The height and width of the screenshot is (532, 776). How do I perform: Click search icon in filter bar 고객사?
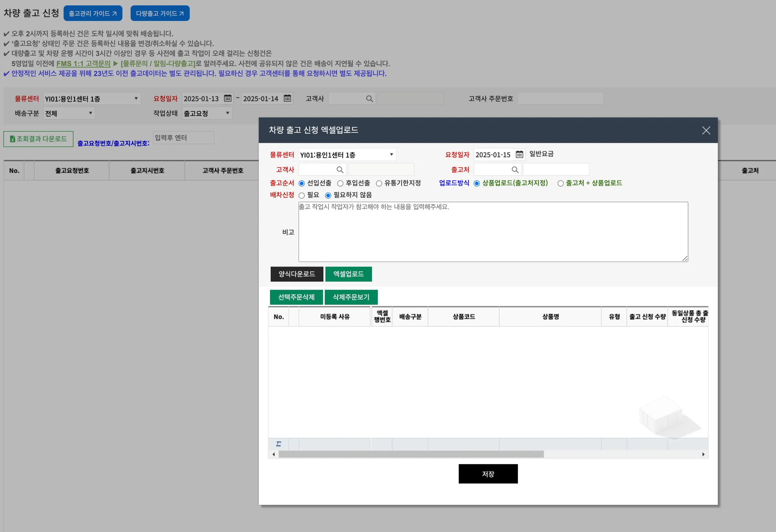pos(369,99)
